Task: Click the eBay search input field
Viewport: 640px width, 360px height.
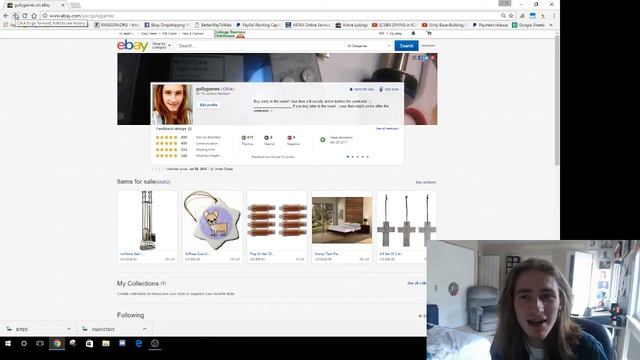Action: click(260, 46)
